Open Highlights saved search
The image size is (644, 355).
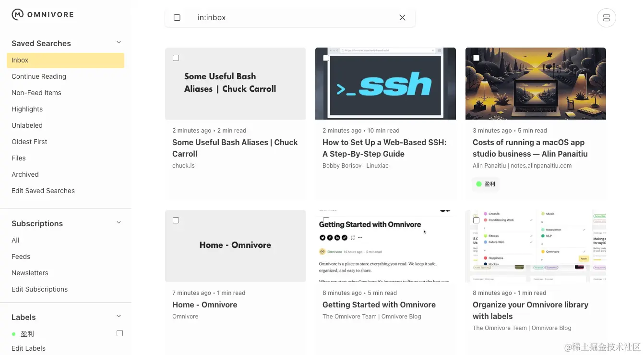pos(27,109)
